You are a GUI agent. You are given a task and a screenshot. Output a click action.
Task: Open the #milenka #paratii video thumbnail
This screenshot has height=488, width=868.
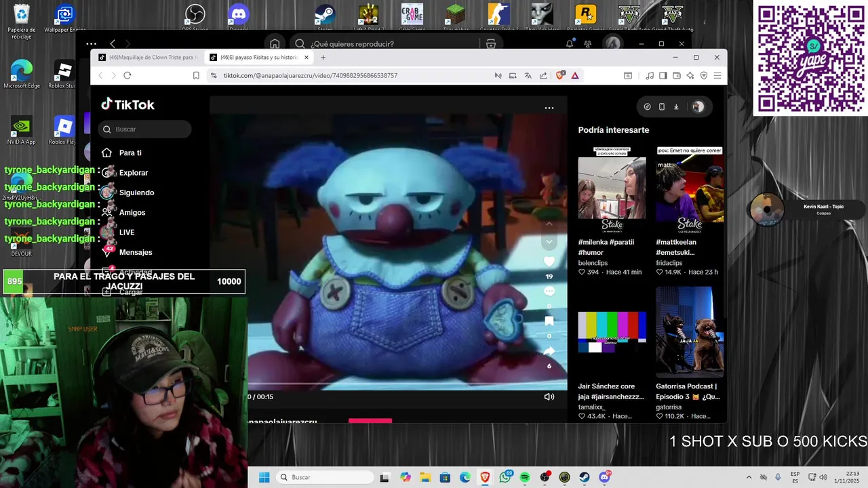pyautogui.click(x=612, y=190)
